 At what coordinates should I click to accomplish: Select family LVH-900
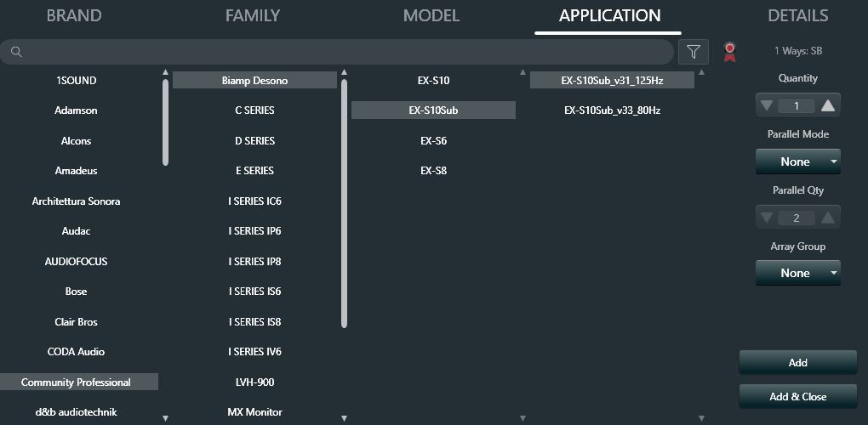[254, 382]
